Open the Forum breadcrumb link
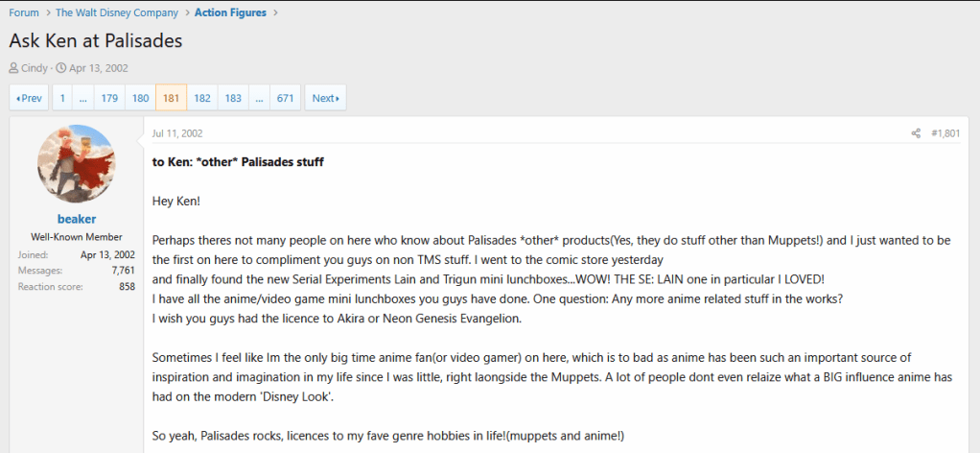This screenshot has width=980, height=453. click(24, 12)
